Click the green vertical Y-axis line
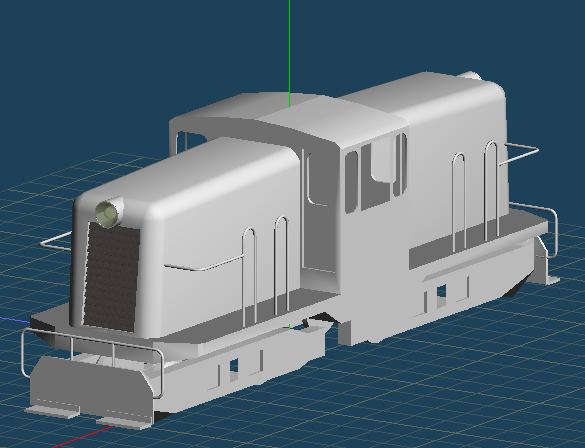585x448 pixels. [290, 53]
